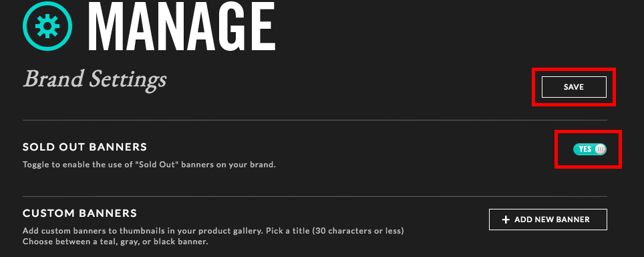
Task: Click the teal gear Manage icon
Action: point(47,26)
